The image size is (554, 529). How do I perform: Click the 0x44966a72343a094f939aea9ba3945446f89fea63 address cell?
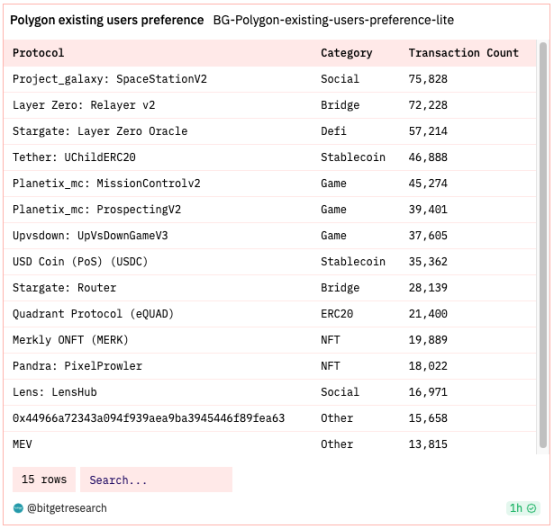click(x=148, y=418)
